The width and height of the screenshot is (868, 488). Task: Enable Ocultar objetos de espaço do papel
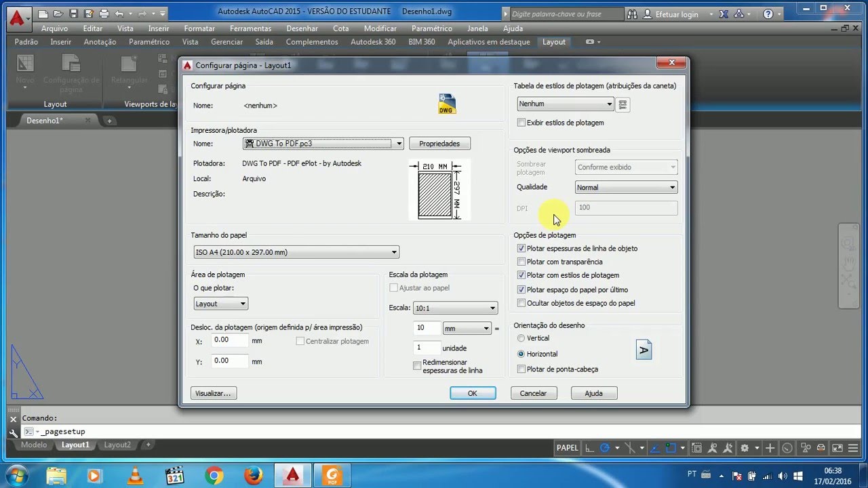coord(521,303)
